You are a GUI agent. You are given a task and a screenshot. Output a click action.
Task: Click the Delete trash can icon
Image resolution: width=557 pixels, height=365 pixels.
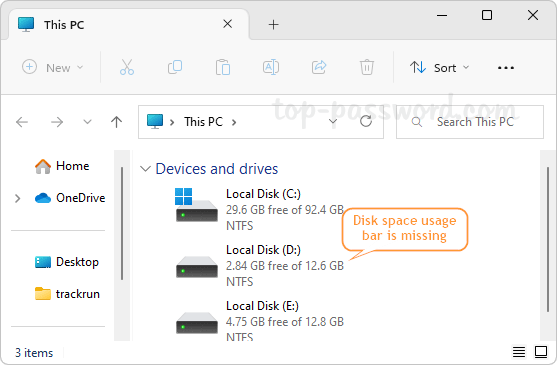[x=367, y=67]
